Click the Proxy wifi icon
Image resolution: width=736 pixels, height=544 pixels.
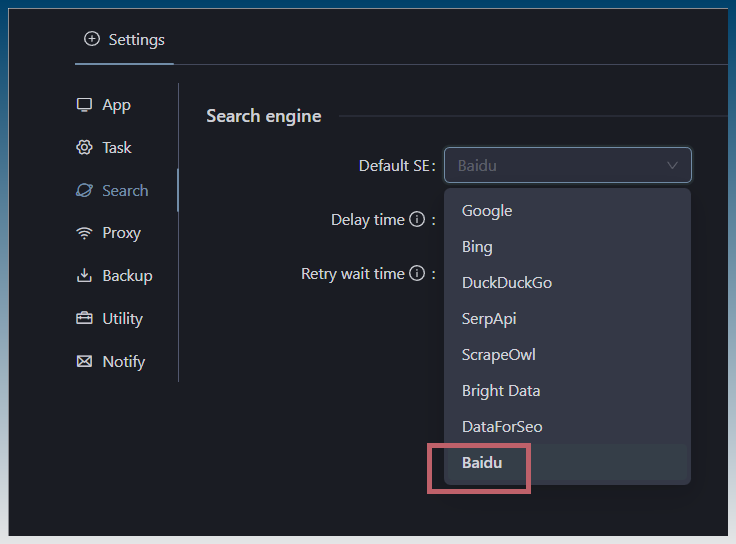[x=85, y=233]
